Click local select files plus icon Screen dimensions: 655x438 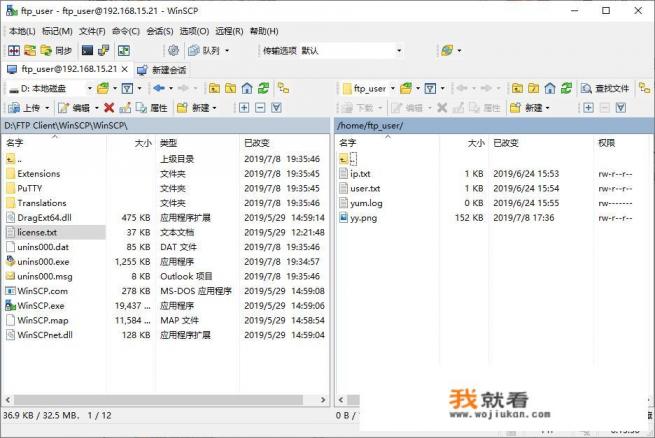click(x=244, y=108)
